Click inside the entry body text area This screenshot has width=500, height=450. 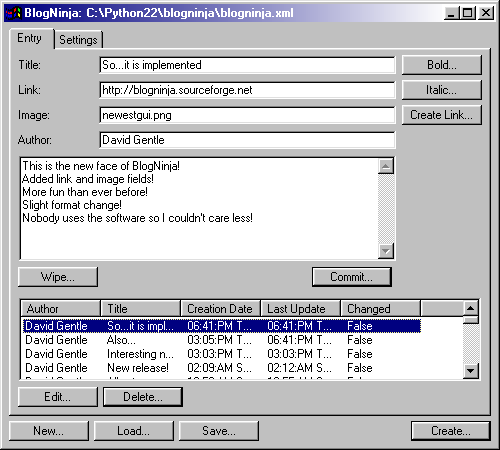point(199,208)
